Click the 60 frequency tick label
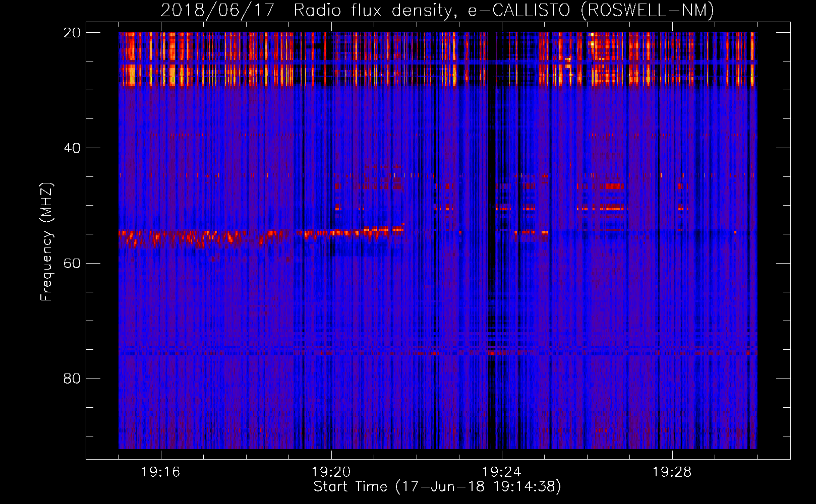This screenshot has width=816, height=504. (x=72, y=264)
